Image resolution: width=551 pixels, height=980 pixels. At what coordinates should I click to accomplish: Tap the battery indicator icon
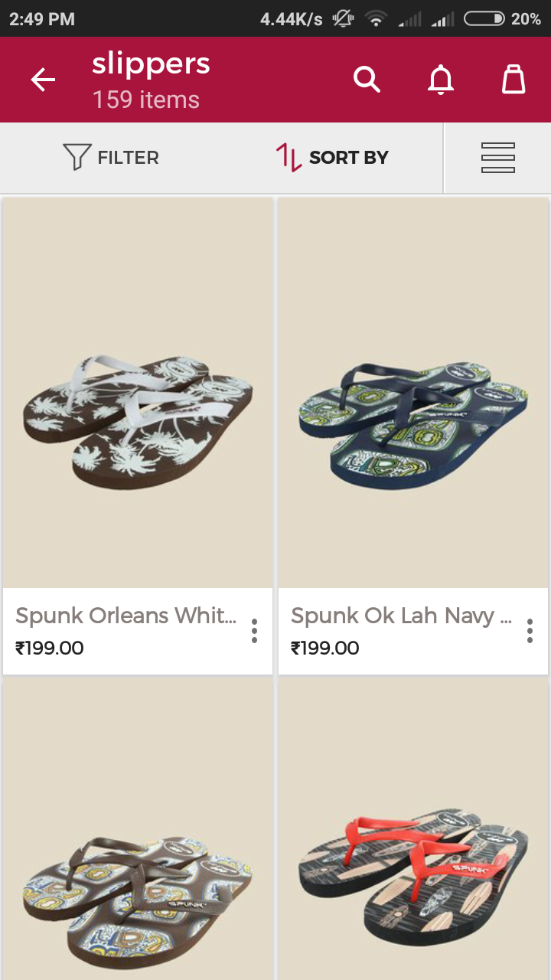coord(484,18)
